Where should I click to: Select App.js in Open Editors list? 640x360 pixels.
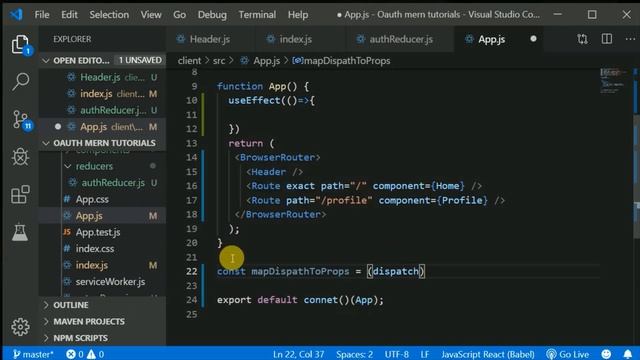coord(102,127)
